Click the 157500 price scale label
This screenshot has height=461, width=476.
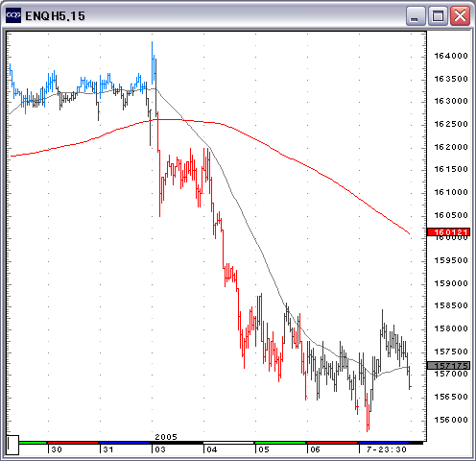click(x=451, y=352)
